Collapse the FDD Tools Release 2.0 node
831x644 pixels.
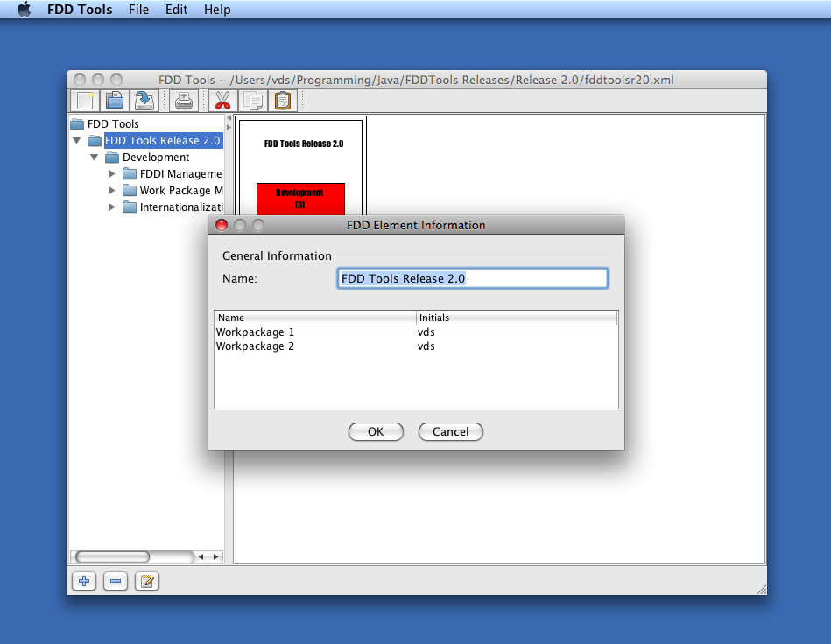click(x=77, y=141)
